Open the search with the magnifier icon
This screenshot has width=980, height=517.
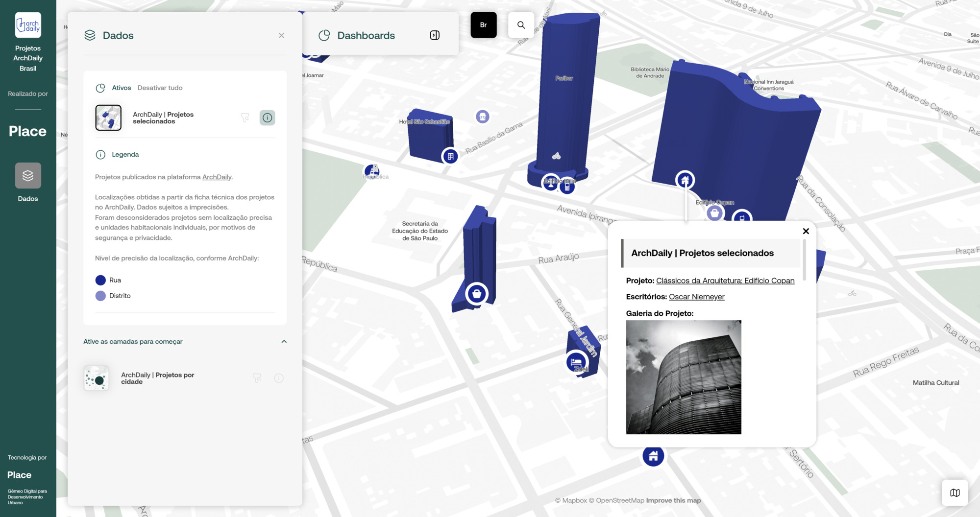click(521, 24)
